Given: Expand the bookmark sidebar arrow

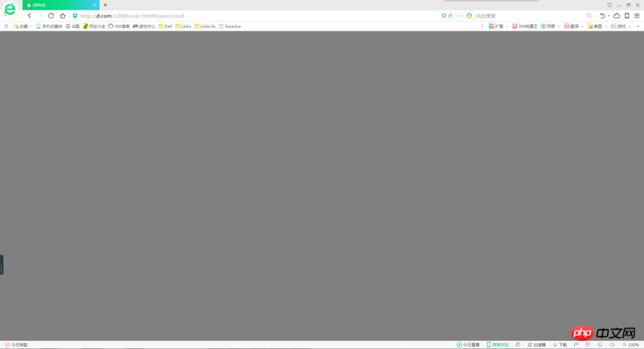Looking at the screenshot, I should (6, 26).
